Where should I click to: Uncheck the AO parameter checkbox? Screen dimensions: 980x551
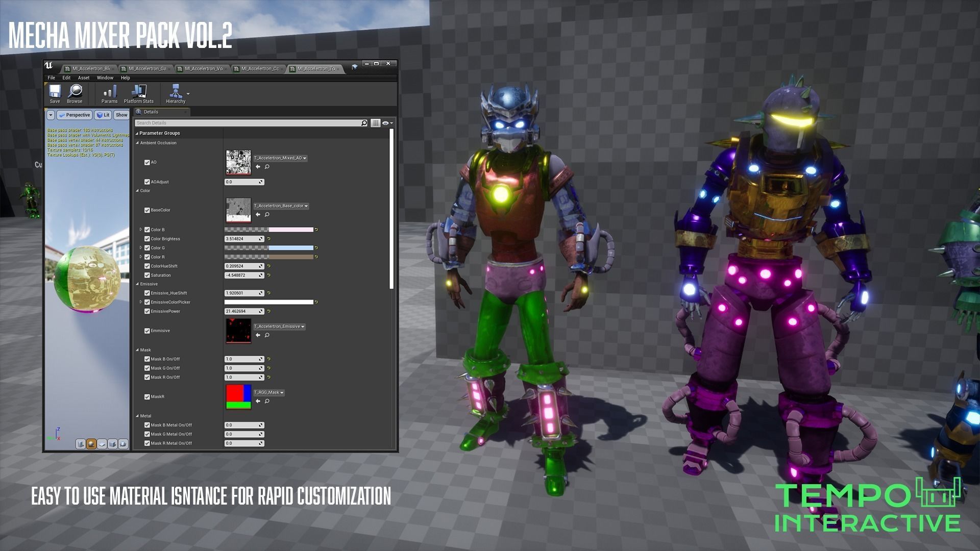[147, 162]
